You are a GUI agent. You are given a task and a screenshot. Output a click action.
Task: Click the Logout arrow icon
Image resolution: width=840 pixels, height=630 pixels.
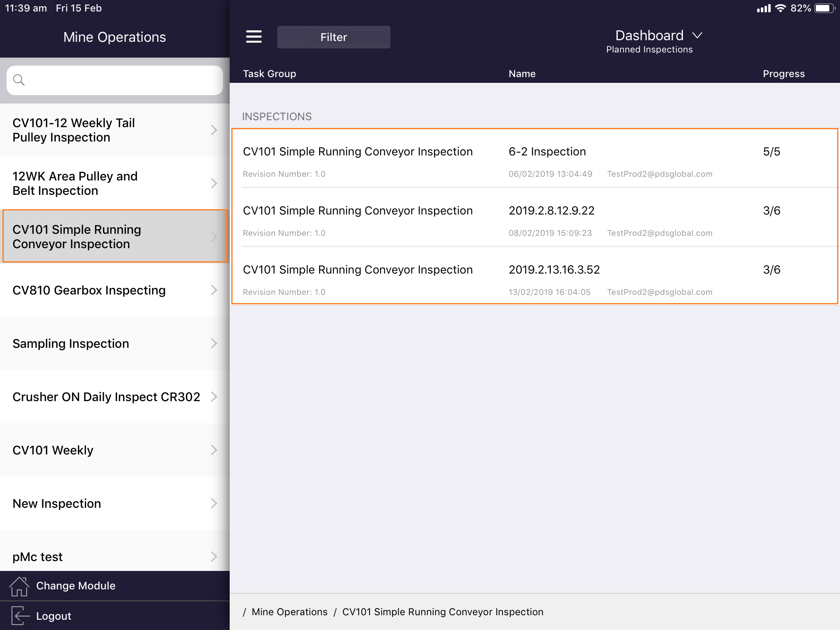coord(20,616)
